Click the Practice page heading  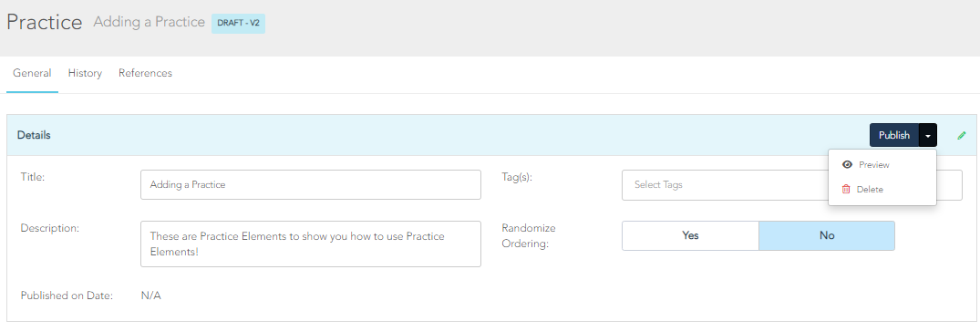point(45,23)
